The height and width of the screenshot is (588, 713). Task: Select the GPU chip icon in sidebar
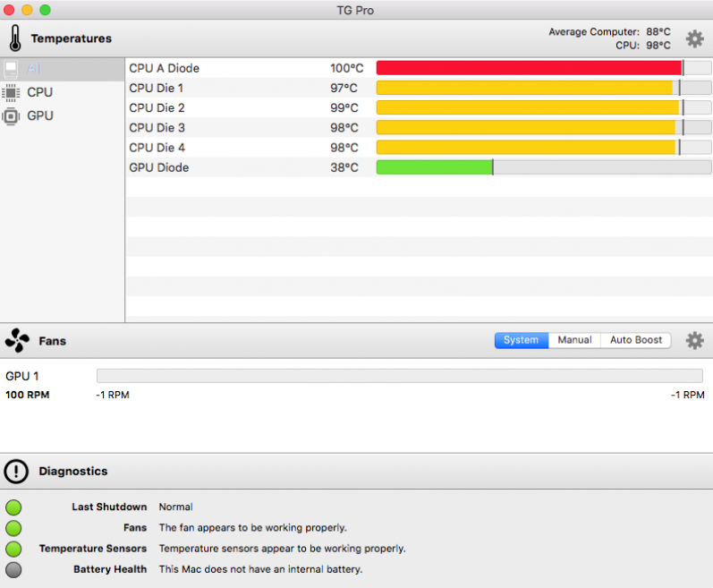11,116
